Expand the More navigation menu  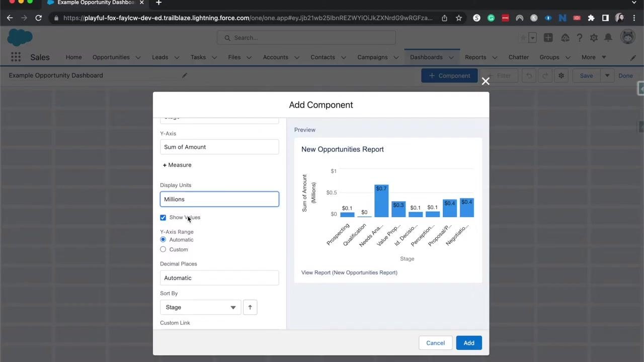(594, 57)
